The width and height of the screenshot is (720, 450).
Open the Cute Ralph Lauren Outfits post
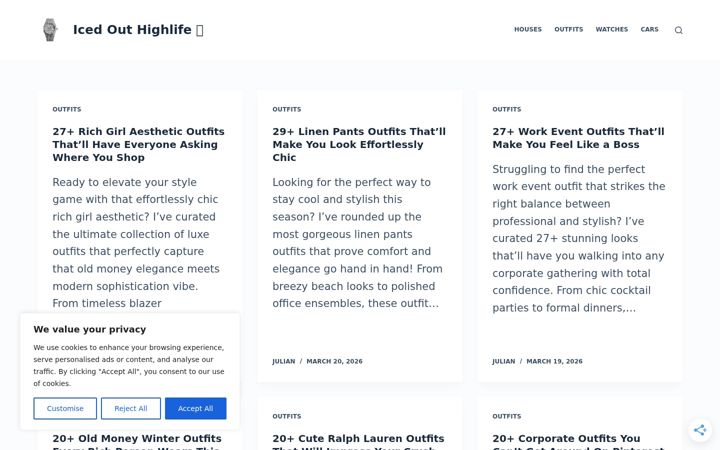click(x=358, y=441)
